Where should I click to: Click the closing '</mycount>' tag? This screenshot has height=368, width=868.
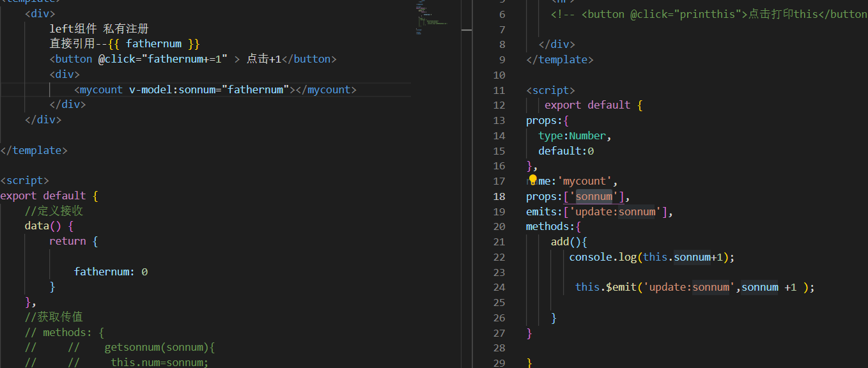pos(326,89)
